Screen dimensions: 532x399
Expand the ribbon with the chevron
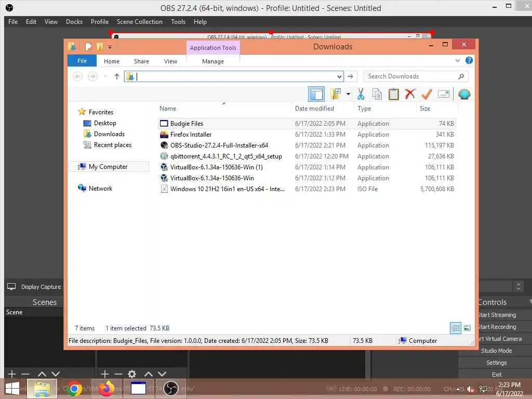coord(457,61)
